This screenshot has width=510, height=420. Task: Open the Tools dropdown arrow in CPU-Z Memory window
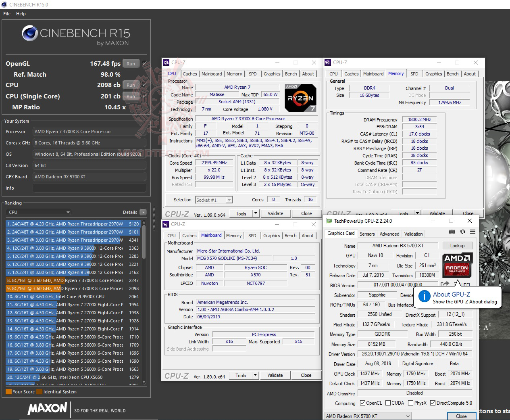[x=417, y=213]
